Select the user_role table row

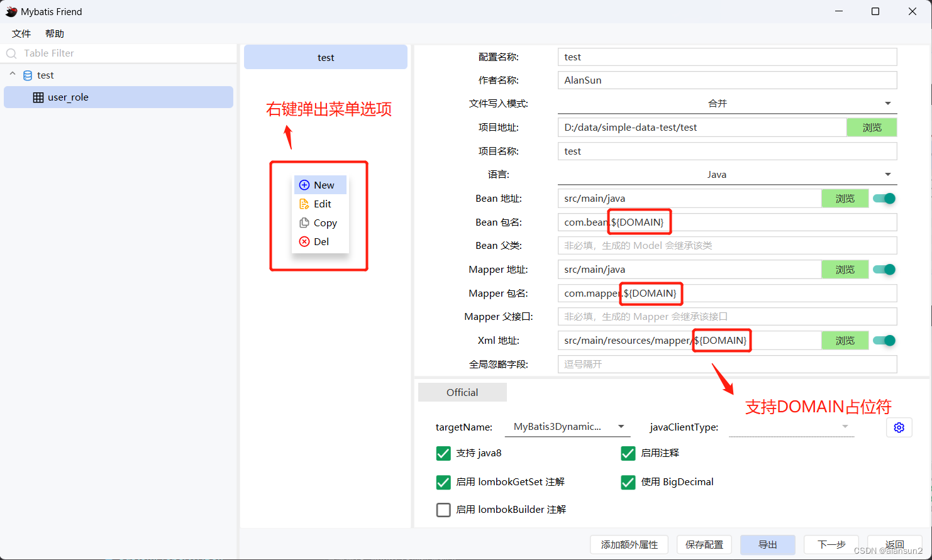(x=119, y=97)
